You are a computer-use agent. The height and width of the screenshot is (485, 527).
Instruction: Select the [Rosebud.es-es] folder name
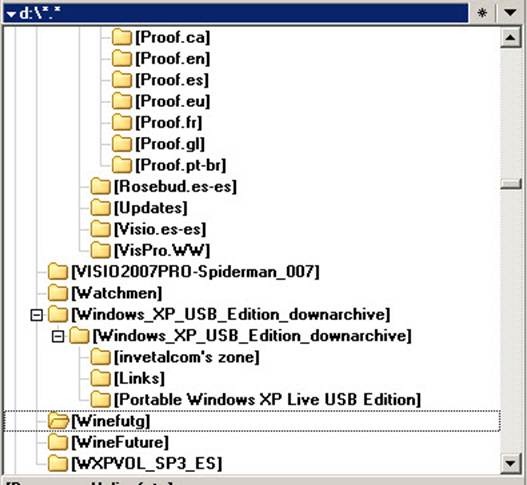(175, 187)
